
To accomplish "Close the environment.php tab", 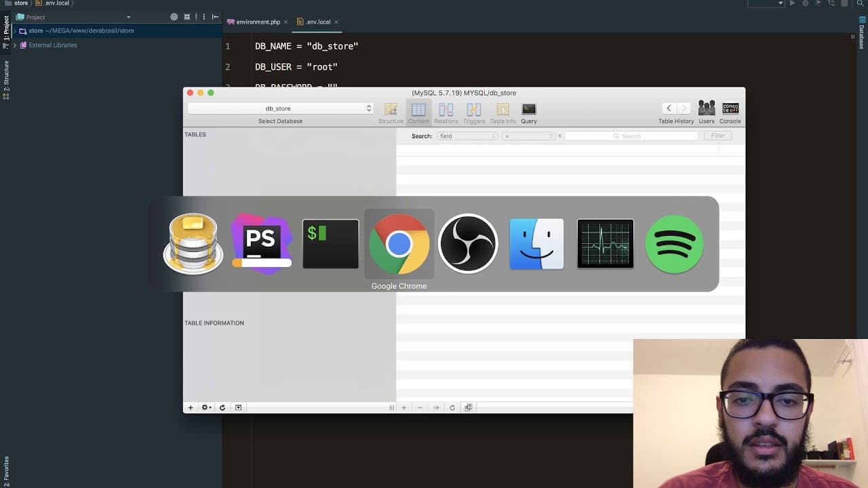I will click(286, 22).
